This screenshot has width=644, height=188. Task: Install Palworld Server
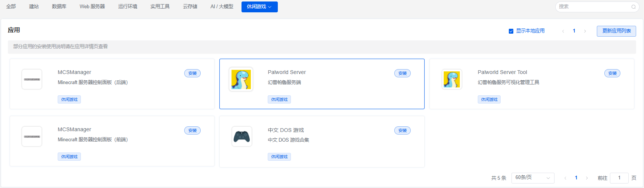tap(402, 73)
